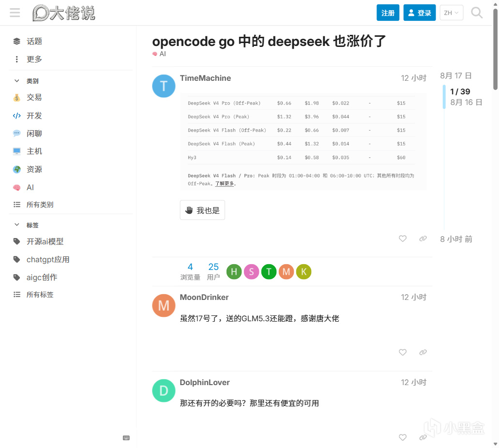Click the tag icon beside 开源ai模型
The width and height of the screenshot is (499, 448).
pos(17,241)
